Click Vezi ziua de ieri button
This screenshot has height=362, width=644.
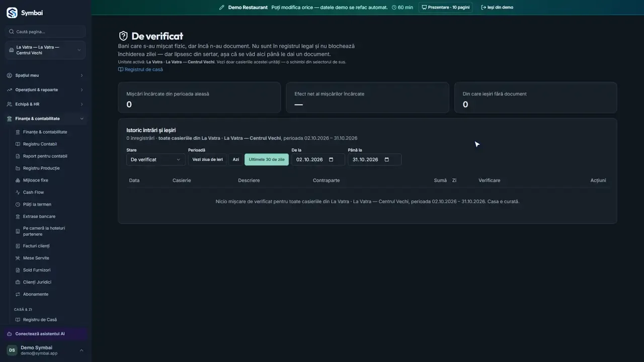(x=207, y=160)
